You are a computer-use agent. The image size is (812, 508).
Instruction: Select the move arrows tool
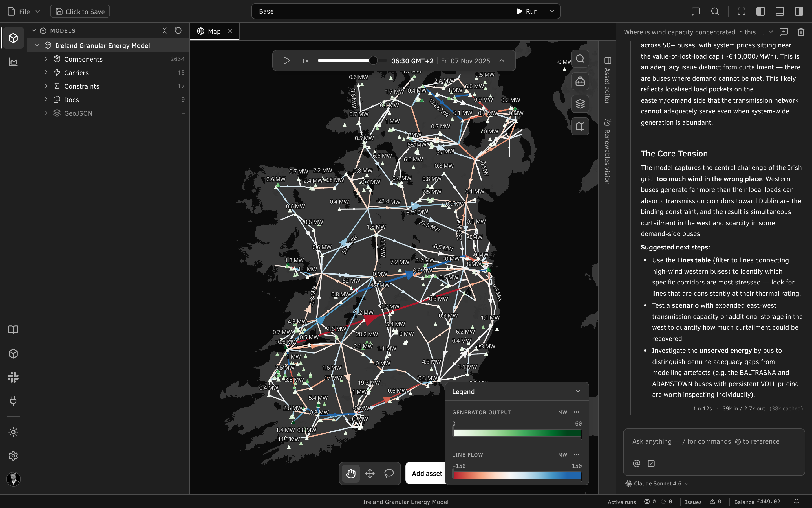[370, 473]
